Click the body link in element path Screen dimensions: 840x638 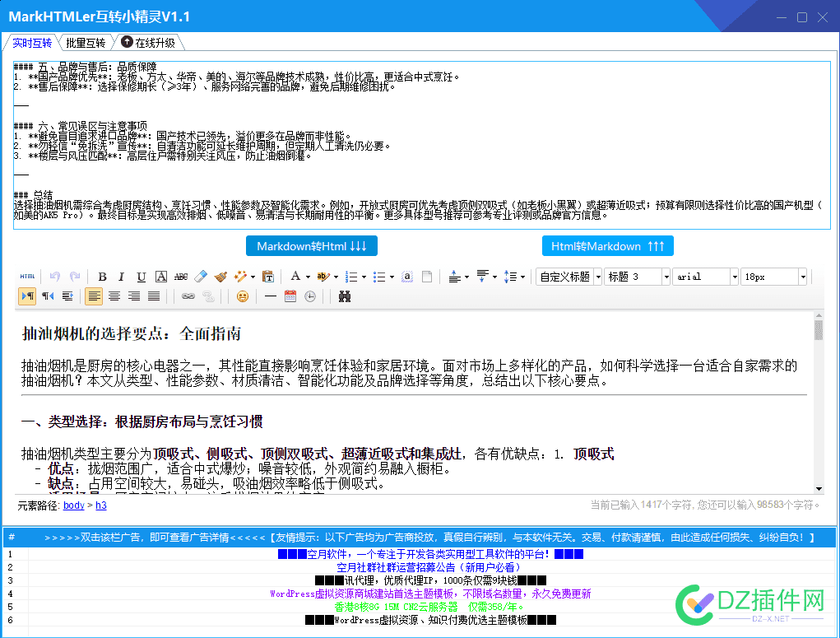pyautogui.click(x=72, y=505)
